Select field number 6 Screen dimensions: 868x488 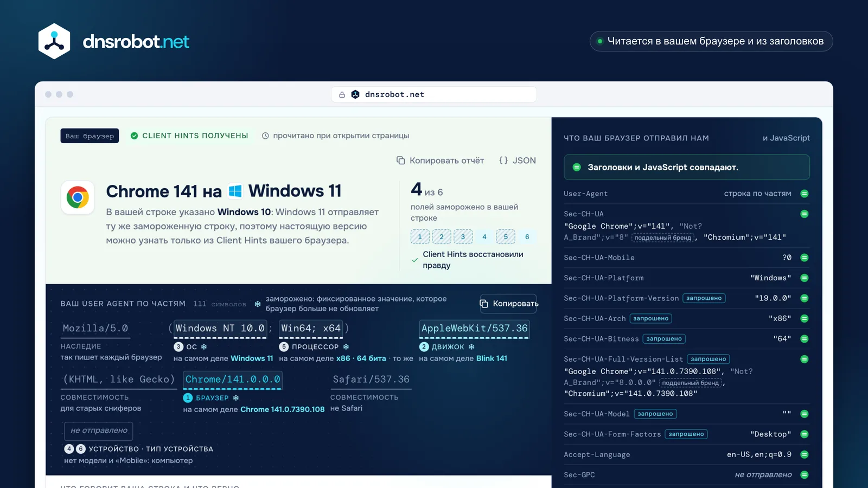point(527,237)
